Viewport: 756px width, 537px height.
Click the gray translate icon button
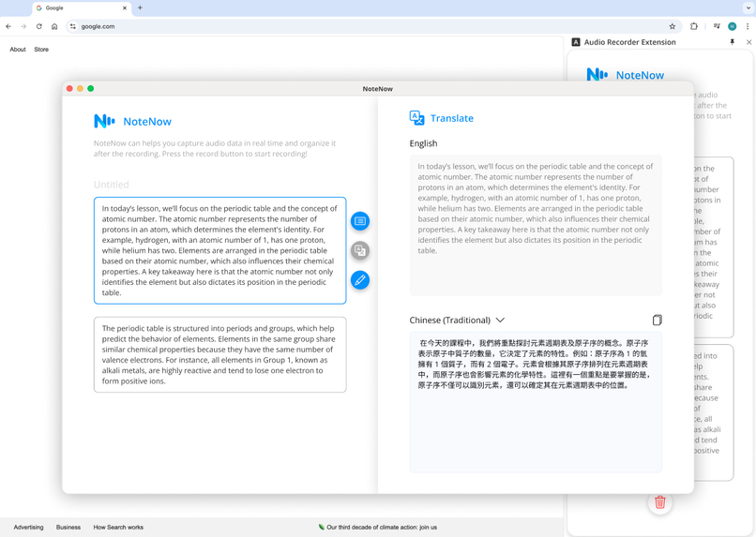(359, 250)
